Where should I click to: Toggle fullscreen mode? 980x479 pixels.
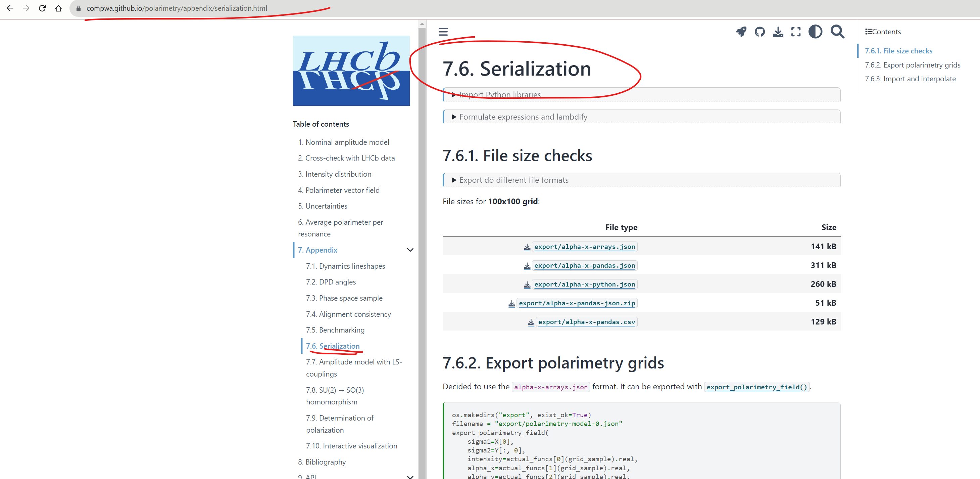[795, 32]
